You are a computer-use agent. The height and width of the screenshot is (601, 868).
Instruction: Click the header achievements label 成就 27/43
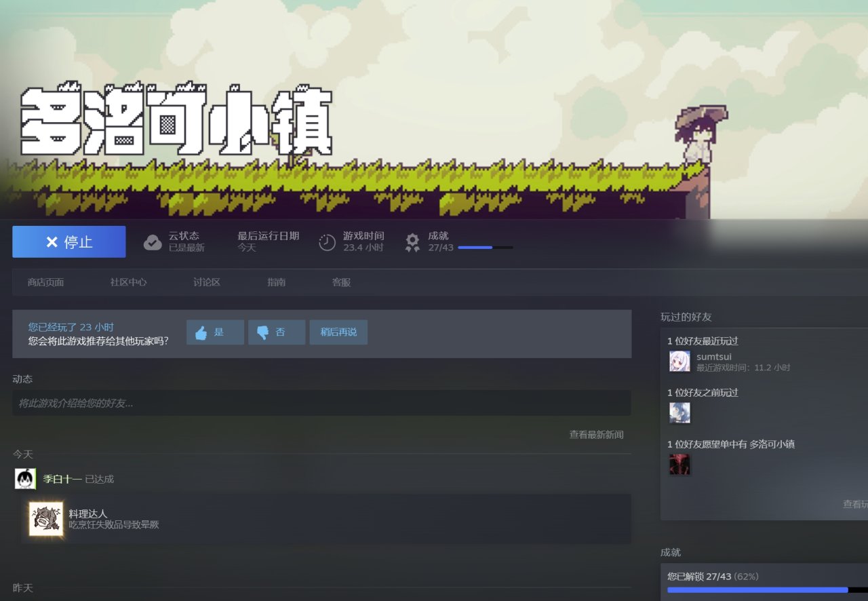pyautogui.click(x=441, y=241)
